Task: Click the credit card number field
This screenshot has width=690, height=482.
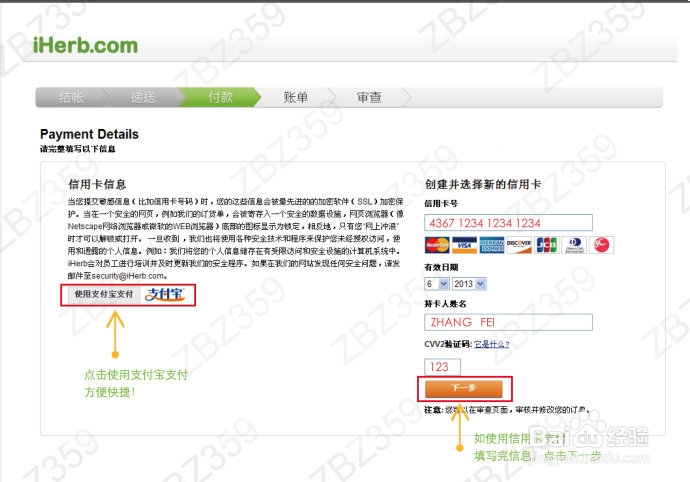Action: (508, 223)
